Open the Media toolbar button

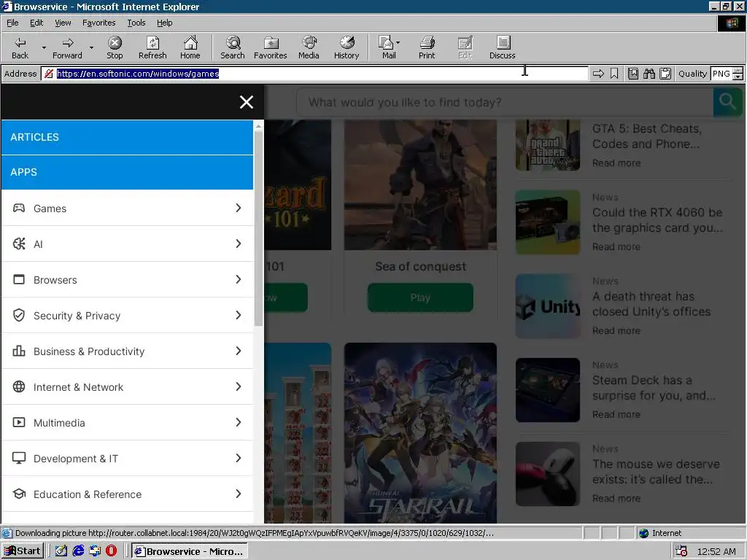point(309,47)
